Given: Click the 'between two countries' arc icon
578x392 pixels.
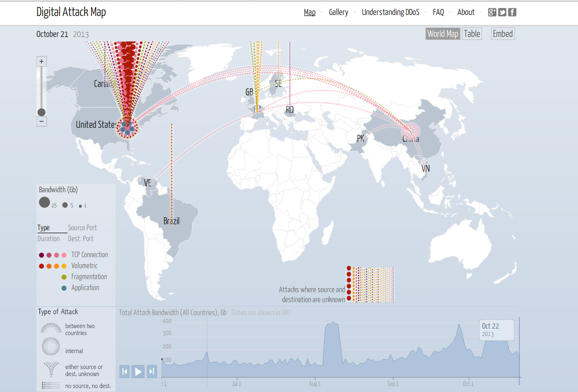Looking at the screenshot, I should [50, 329].
